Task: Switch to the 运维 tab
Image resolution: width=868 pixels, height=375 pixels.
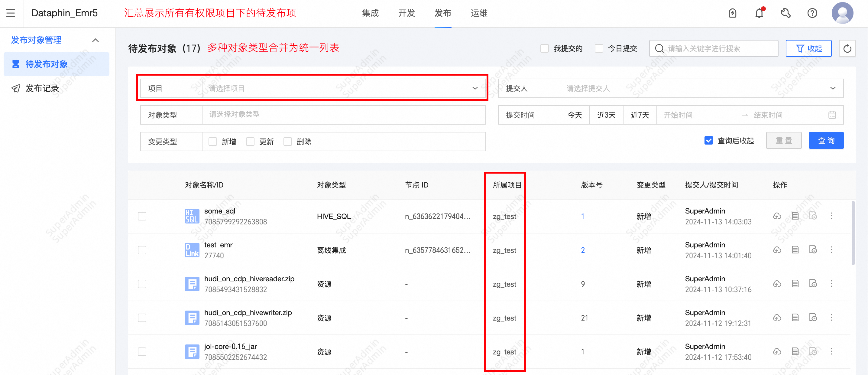Action: 479,13
